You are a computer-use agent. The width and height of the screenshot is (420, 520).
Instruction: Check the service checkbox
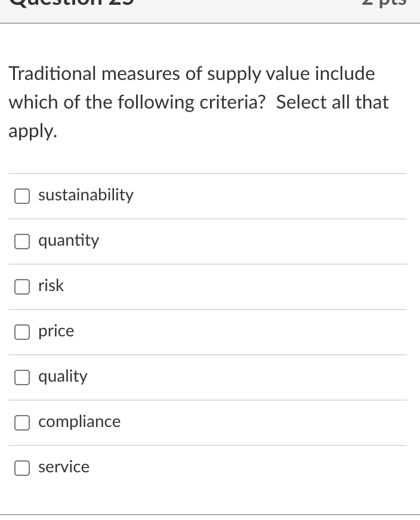pos(21,468)
